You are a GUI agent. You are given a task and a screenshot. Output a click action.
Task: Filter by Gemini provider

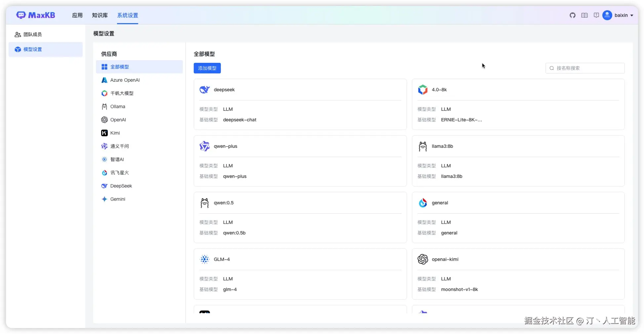point(139,199)
